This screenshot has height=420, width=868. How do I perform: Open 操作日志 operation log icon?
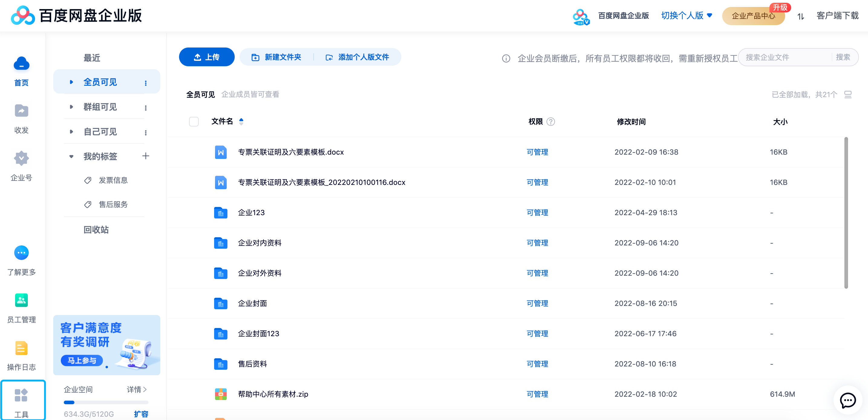click(x=21, y=348)
